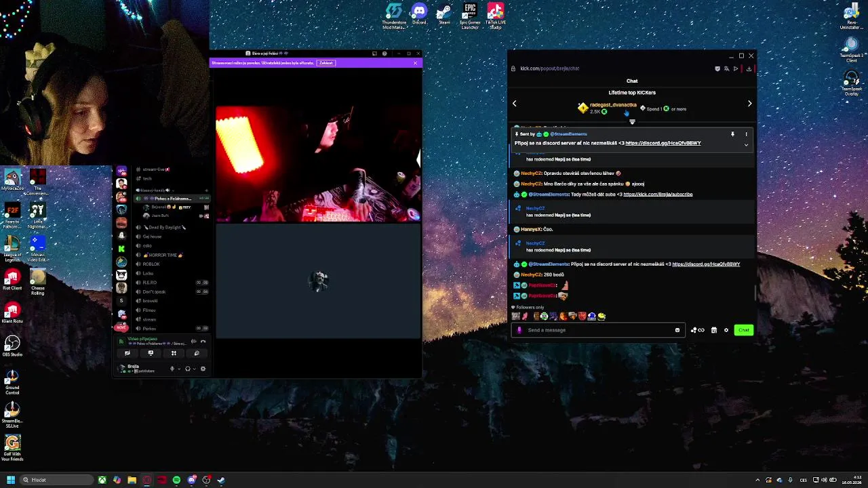Open TeamSpeak 3 Client desktop icon
The height and width of the screenshot is (488, 868).
tap(851, 49)
